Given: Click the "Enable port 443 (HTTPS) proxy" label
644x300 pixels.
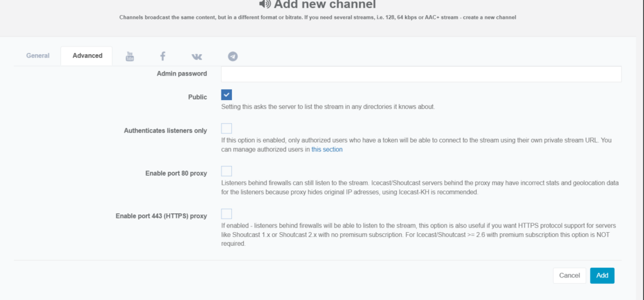Looking at the screenshot, I should (161, 216).
